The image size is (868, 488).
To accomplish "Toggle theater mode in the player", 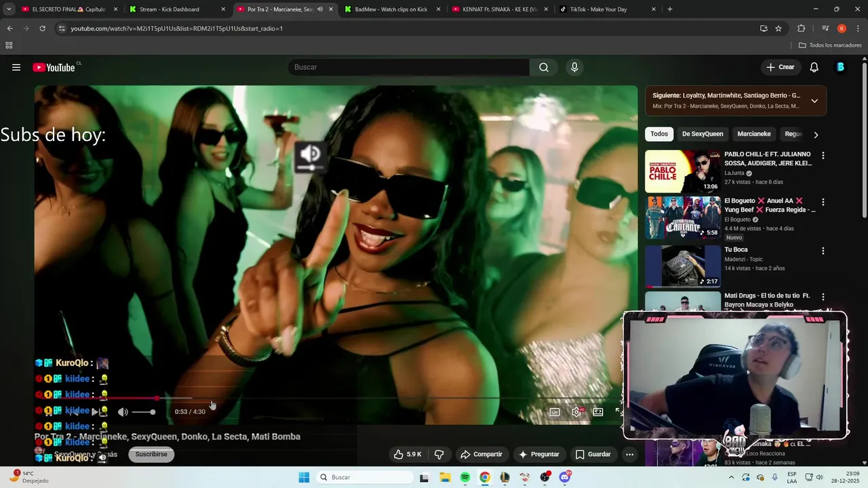I will (598, 411).
